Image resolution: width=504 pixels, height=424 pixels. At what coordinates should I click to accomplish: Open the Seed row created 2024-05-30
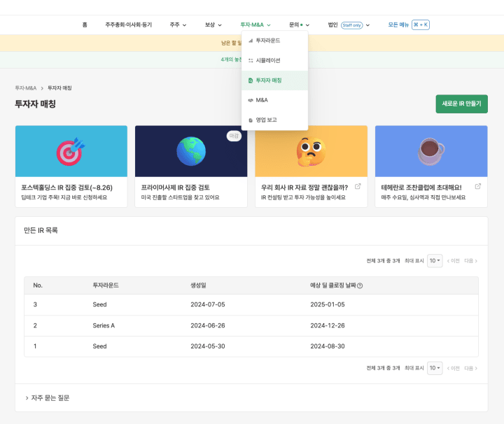tap(251, 346)
